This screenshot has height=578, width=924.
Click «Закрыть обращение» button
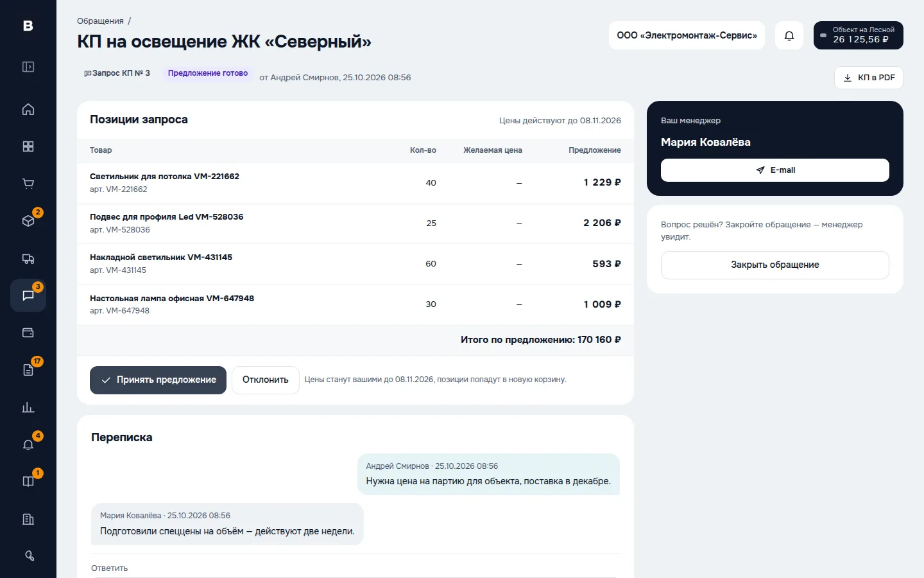[775, 265]
